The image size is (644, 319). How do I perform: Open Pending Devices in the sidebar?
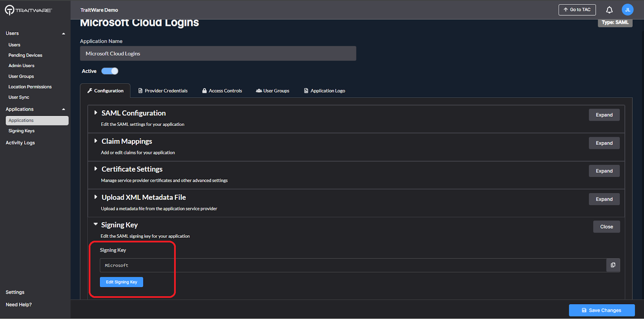[x=25, y=56]
